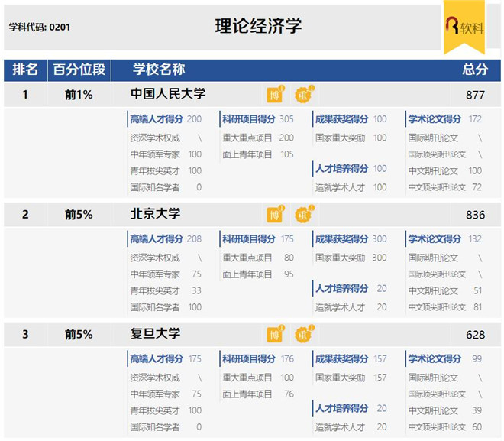Click 国际知名学者 100 under 北京大学
The height and width of the screenshot is (441, 504).
tap(166, 307)
